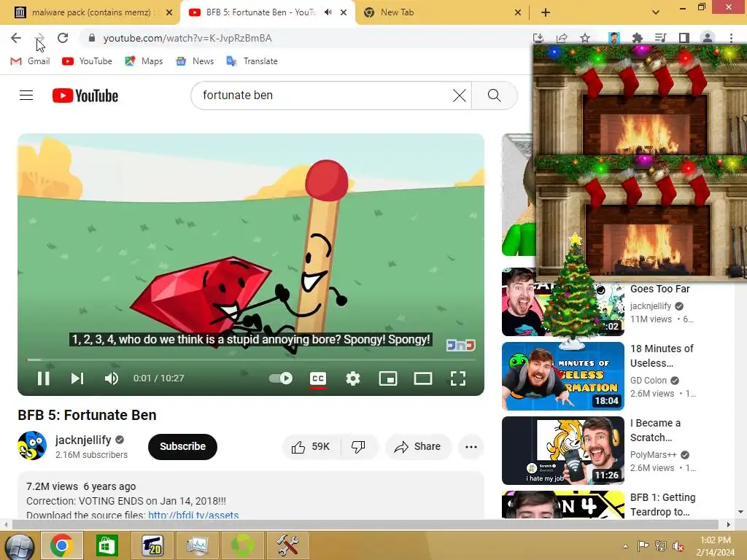Share the video
Viewport: 747px width, 560px height.
pyautogui.click(x=418, y=447)
